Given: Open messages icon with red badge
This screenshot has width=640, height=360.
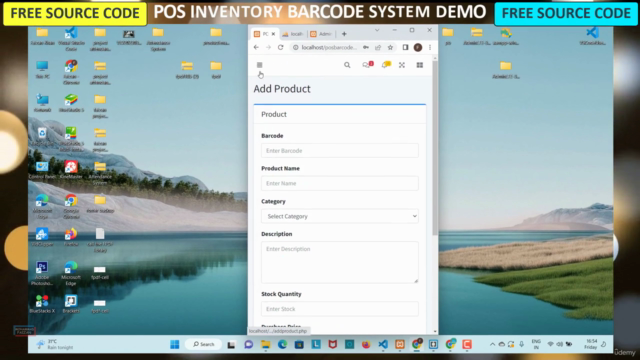Looking at the screenshot, I should click(x=368, y=64).
